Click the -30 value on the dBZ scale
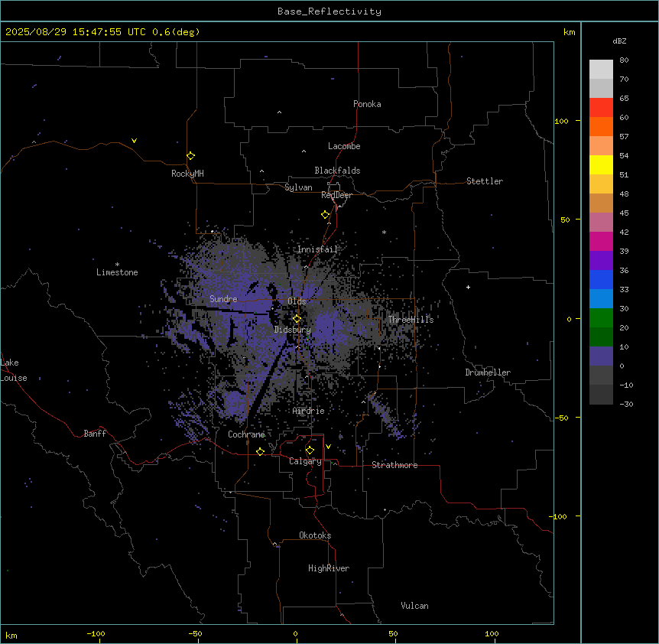659x644 pixels. pyautogui.click(x=626, y=405)
